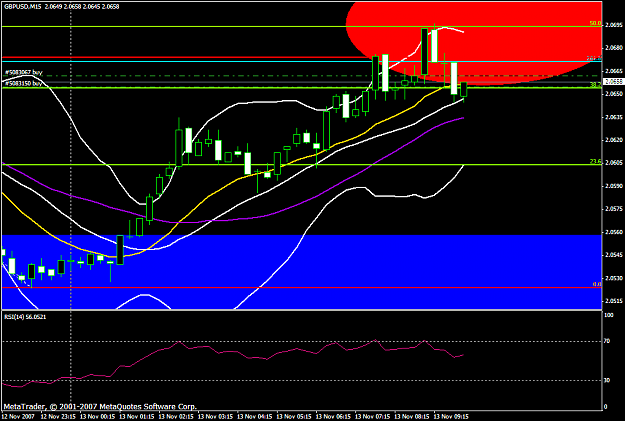The image size is (625, 421).
Task: Click the 13 Nov 01:15 time label
Action: [137, 417]
